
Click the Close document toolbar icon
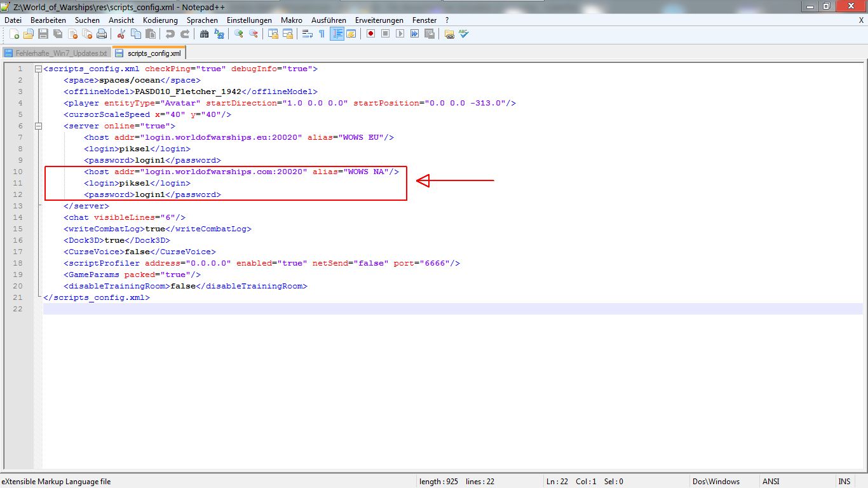click(72, 34)
